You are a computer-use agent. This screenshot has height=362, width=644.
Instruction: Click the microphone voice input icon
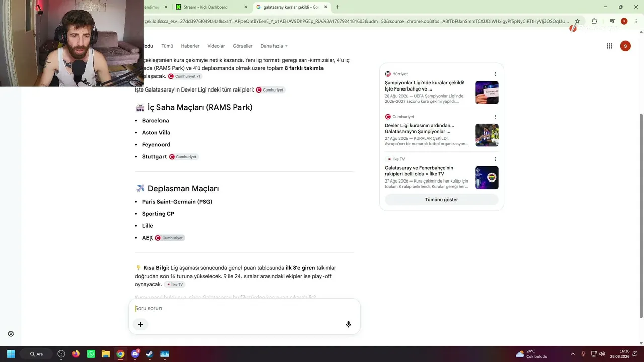click(x=348, y=324)
